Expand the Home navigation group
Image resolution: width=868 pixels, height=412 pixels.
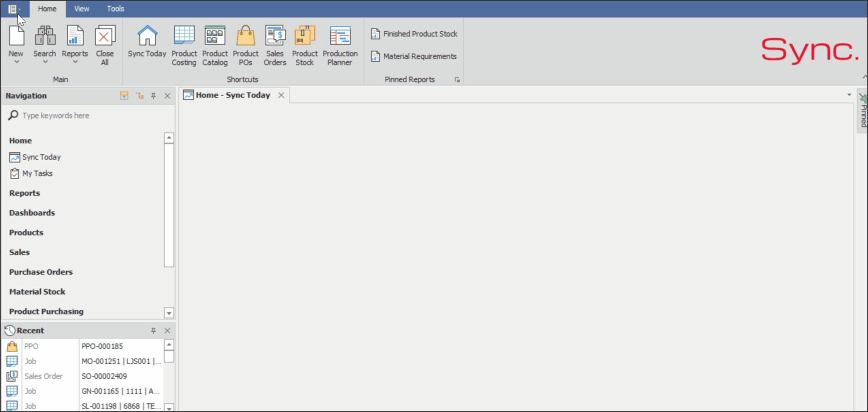click(20, 141)
